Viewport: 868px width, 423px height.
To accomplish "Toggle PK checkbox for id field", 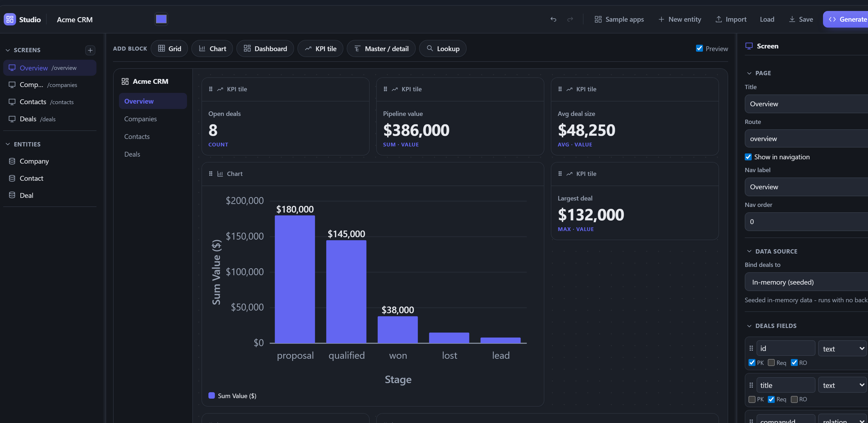I will click(x=752, y=362).
